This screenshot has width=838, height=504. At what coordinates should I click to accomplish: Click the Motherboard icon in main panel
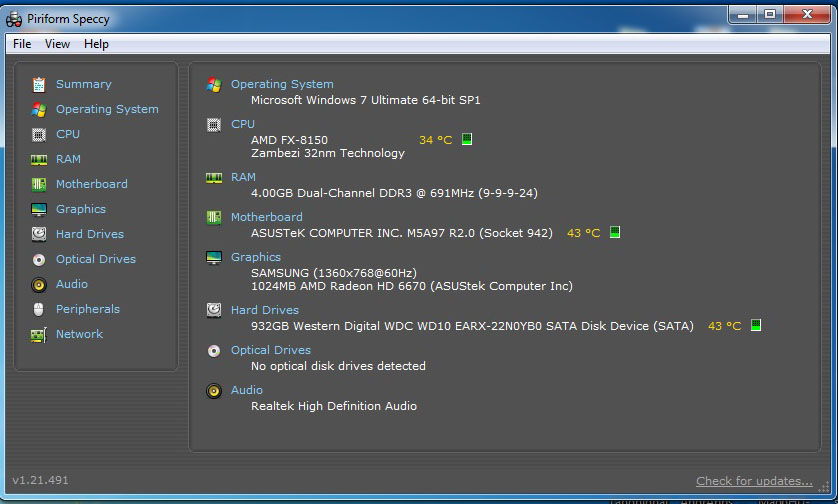[214, 218]
